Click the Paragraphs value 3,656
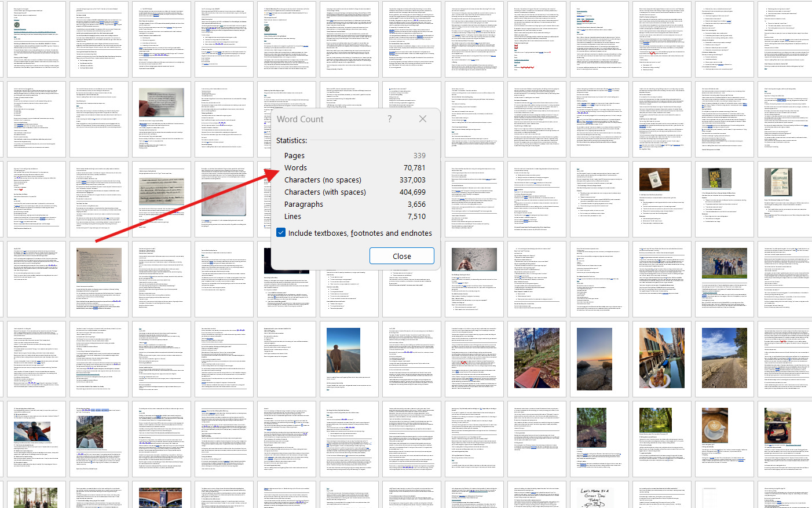 coord(416,204)
